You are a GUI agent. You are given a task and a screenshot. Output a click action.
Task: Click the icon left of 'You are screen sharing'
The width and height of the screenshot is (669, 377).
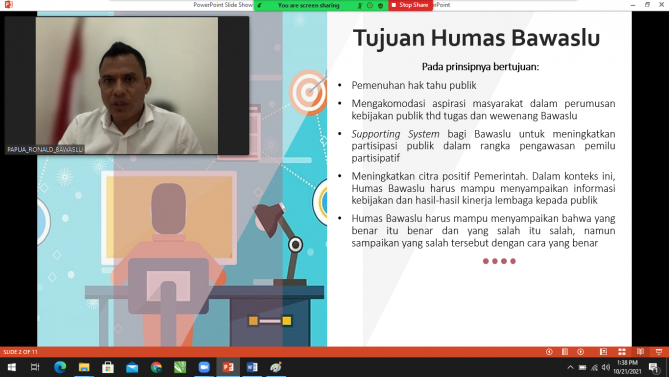(x=260, y=6)
